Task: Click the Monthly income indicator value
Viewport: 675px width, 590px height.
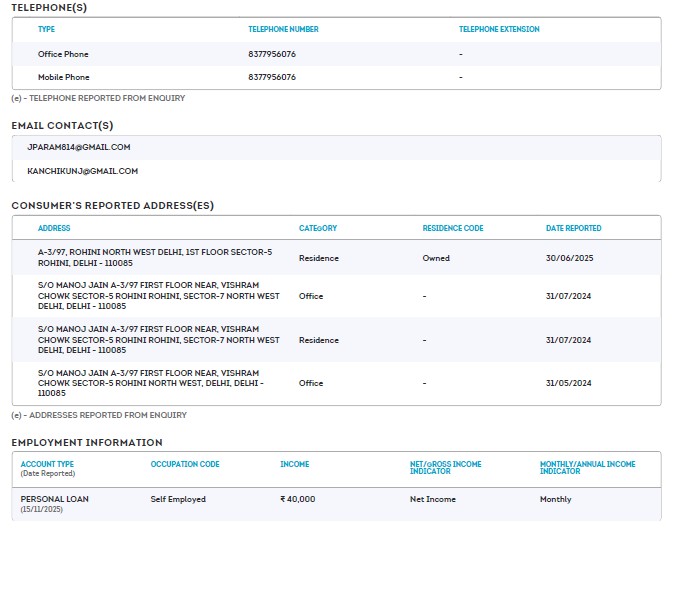Action: tap(556, 499)
